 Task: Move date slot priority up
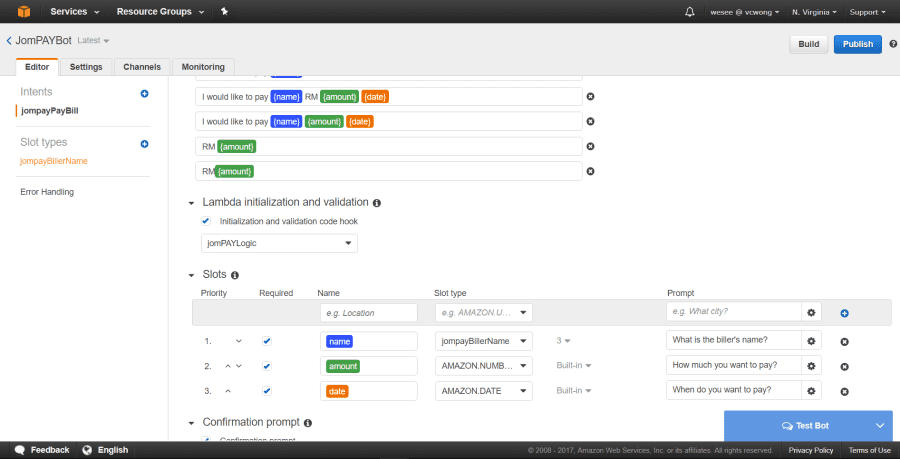(228, 391)
